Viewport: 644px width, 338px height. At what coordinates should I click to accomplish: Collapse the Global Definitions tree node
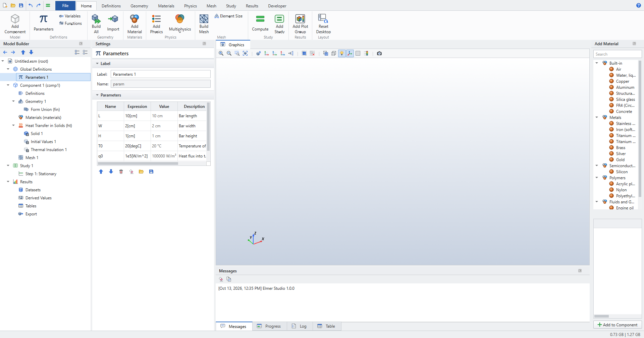8,69
